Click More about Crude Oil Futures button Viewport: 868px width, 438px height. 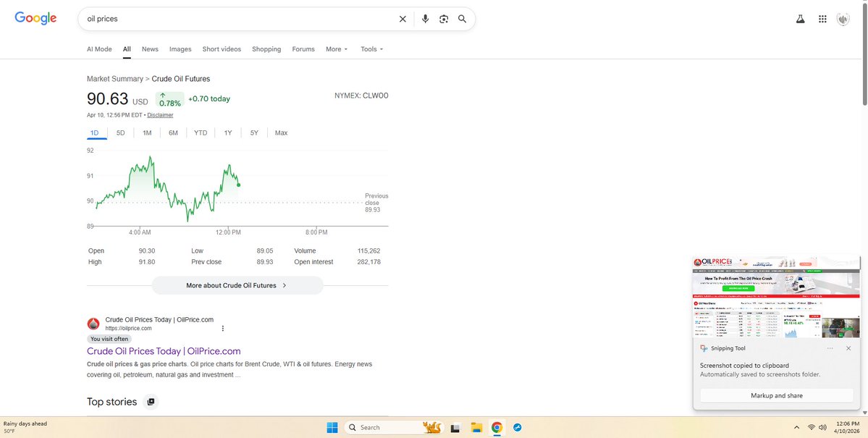tap(237, 286)
